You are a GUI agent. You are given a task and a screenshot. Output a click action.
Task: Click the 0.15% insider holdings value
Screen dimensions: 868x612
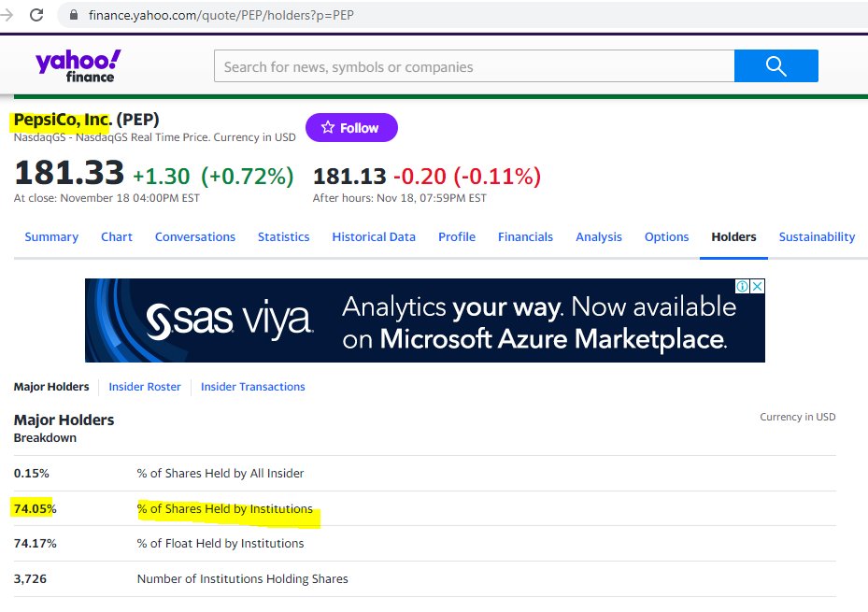coord(32,474)
